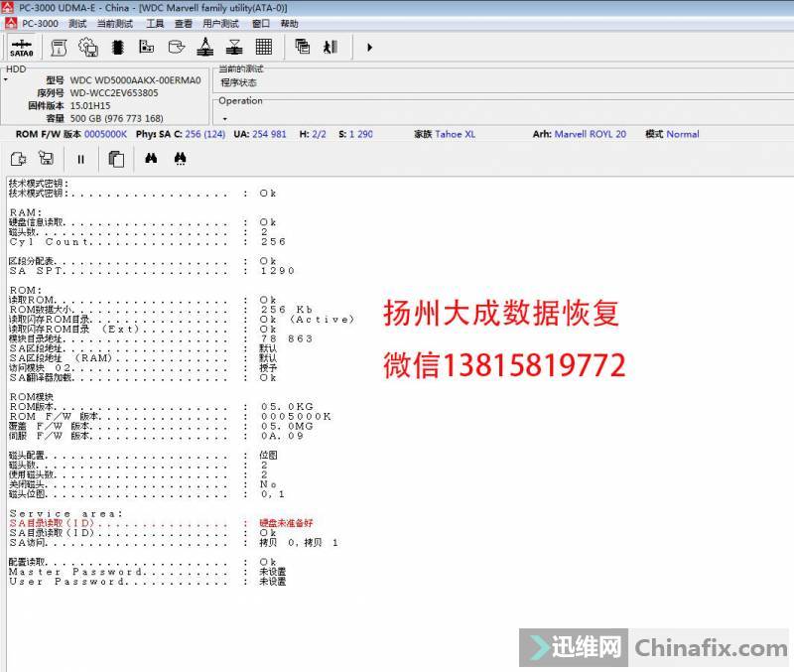
Task: Click the disk cylinder with arrow icon
Action: click(x=177, y=47)
